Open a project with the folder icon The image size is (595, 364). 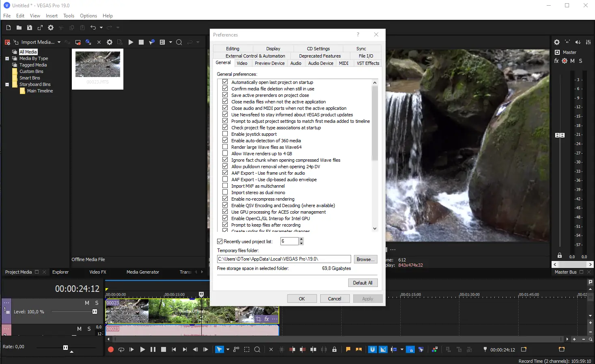(19, 28)
